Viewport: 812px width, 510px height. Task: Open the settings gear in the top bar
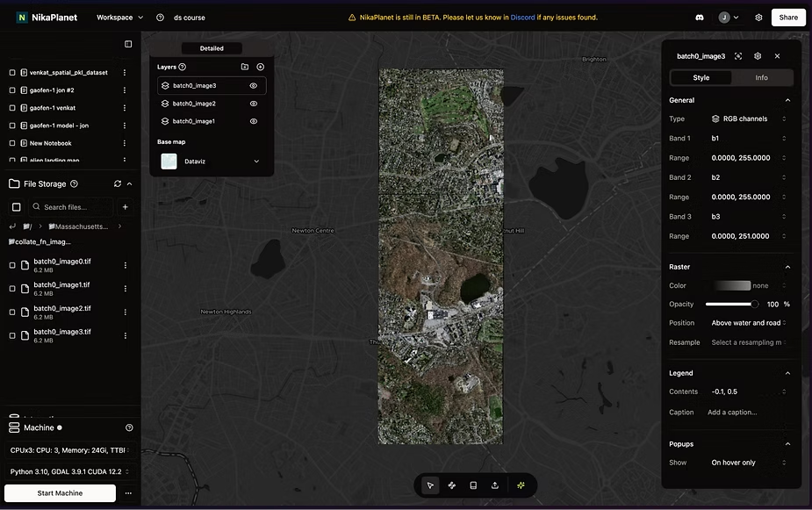point(758,18)
